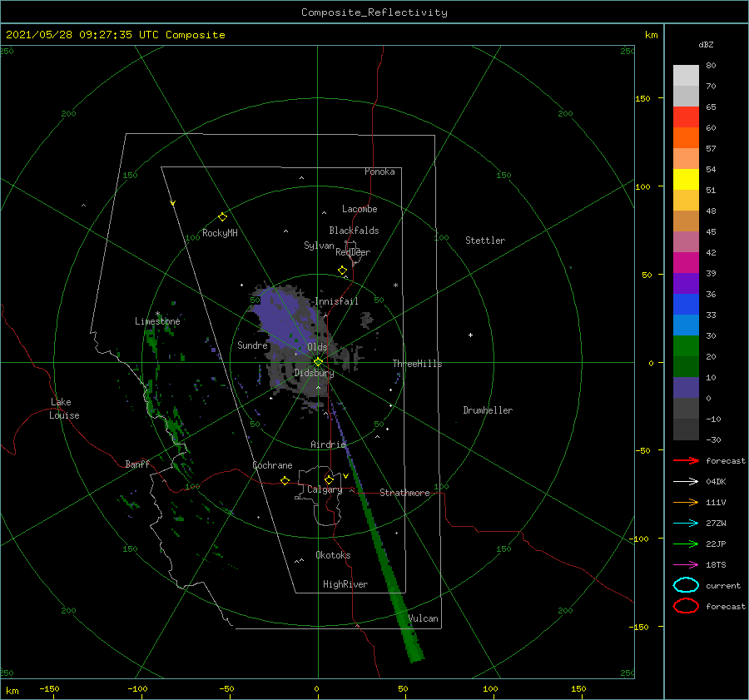Click the Vulcan label on map
The width and height of the screenshot is (749, 700).
click(x=424, y=618)
